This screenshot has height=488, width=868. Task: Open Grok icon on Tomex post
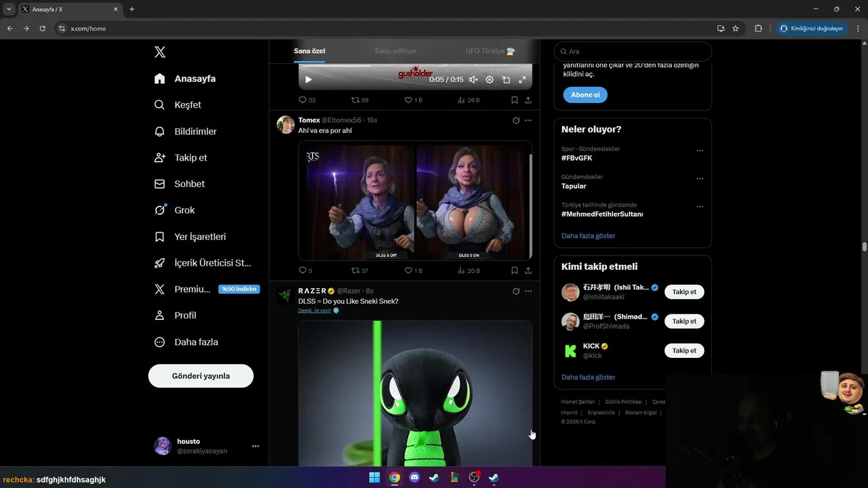(x=516, y=120)
